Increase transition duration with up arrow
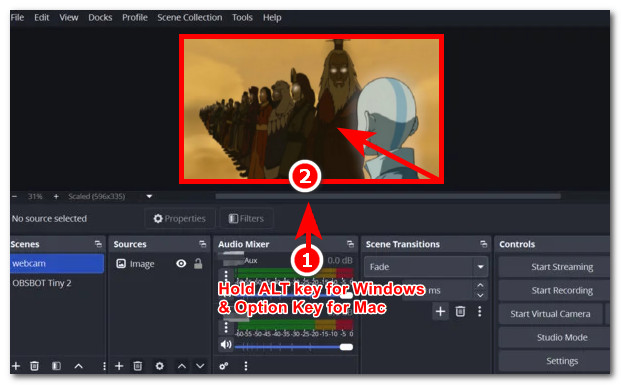The height and width of the screenshot is (385, 621). point(480,285)
